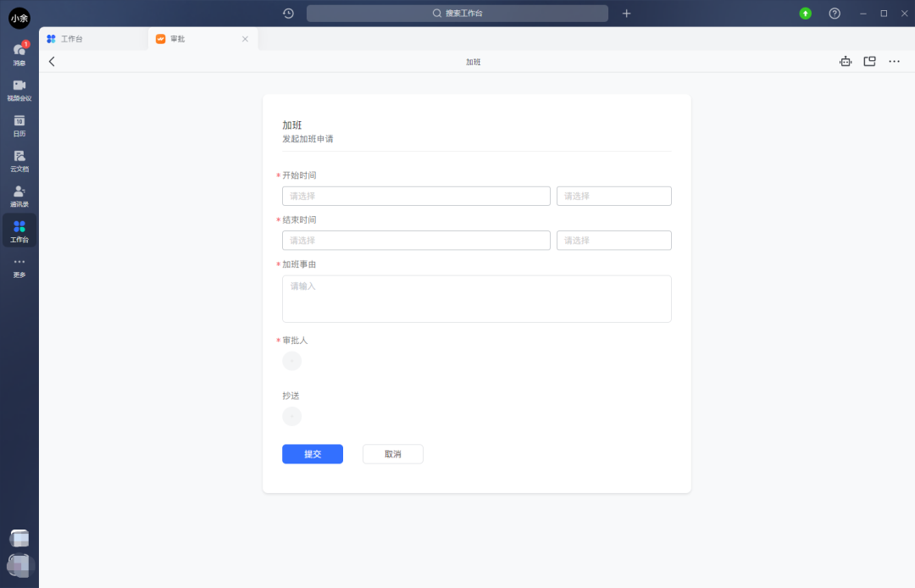Open Video Meeting from the sidebar
Screen dimensions: 915x588
pos(19,89)
